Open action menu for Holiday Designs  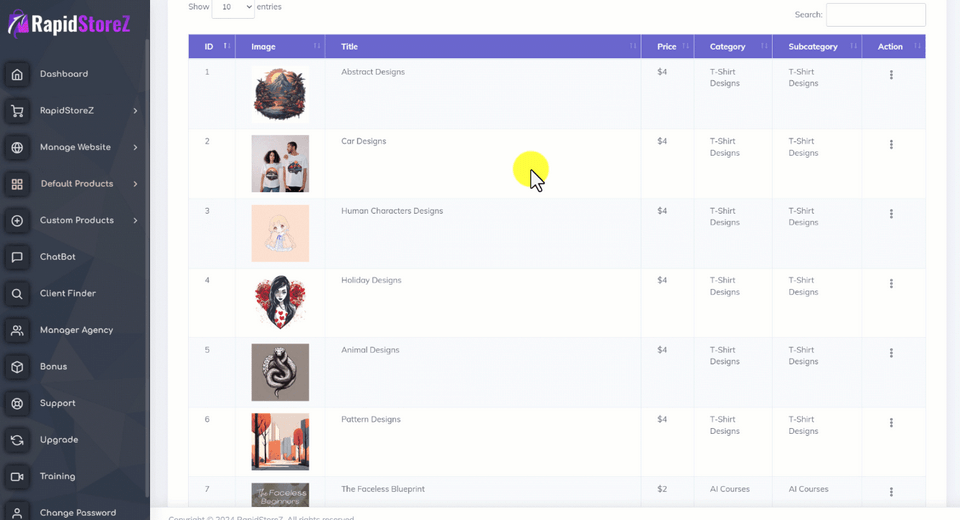891,284
